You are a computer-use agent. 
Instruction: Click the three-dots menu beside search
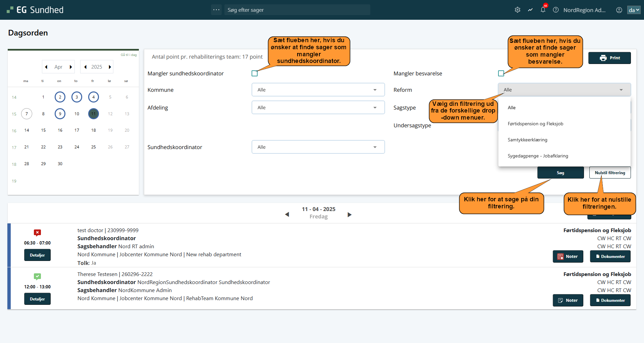pyautogui.click(x=216, y=10)
